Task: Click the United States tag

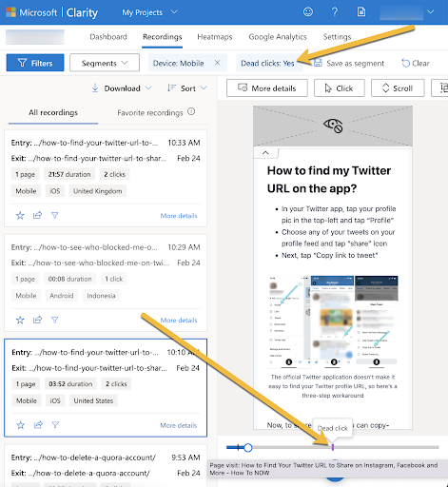Action: coord(93,400)
